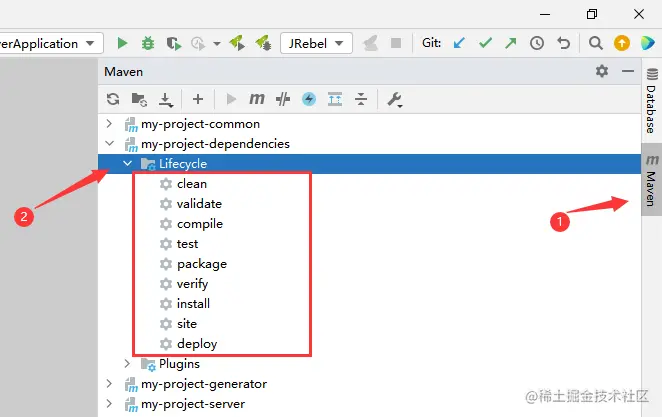Screen dimensions: 662x417
Task: Select the my-project-dependencies module row
Action: (369, 144)
